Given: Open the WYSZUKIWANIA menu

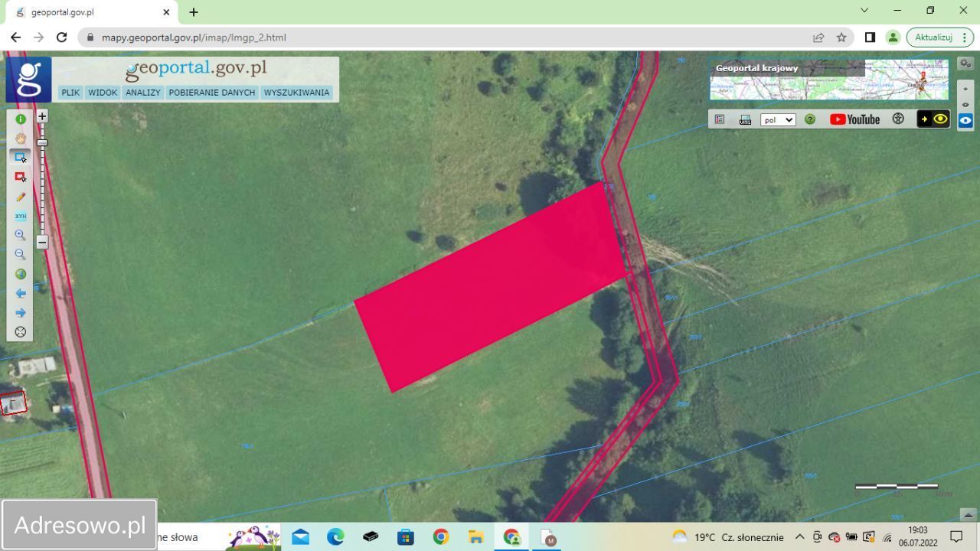Looking at the screenshot, I should click(296, 93).
